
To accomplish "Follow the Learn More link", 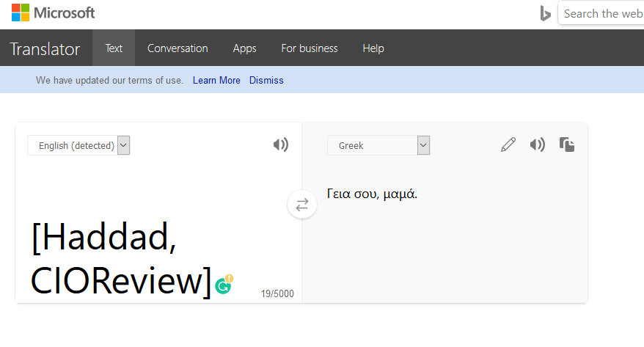I will [216, 80].
